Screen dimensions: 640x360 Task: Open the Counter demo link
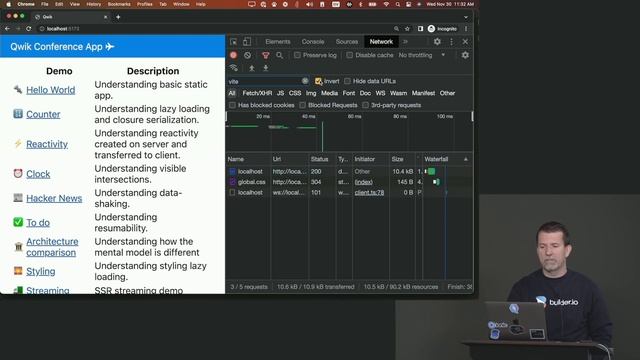[x=43, y=115]
